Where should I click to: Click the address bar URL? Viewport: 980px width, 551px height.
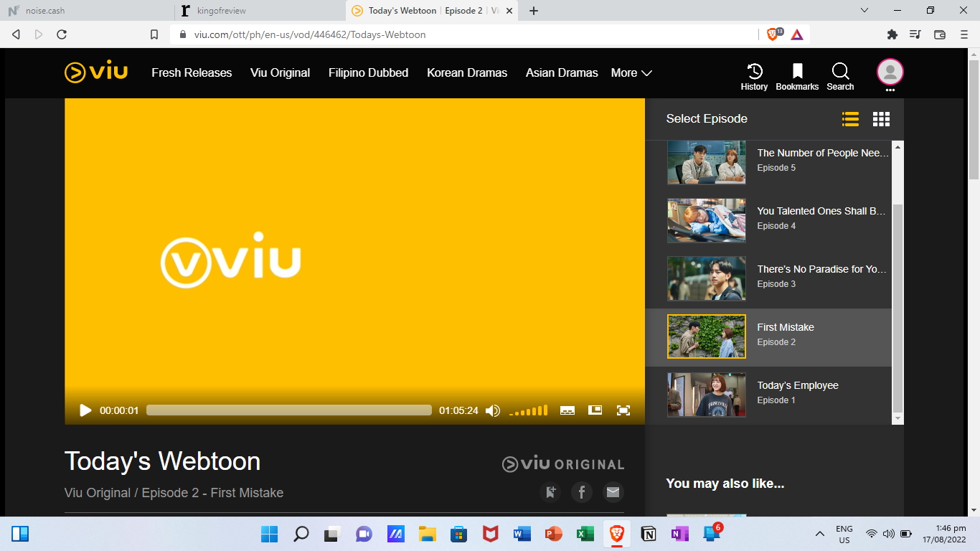coord(310,34)
